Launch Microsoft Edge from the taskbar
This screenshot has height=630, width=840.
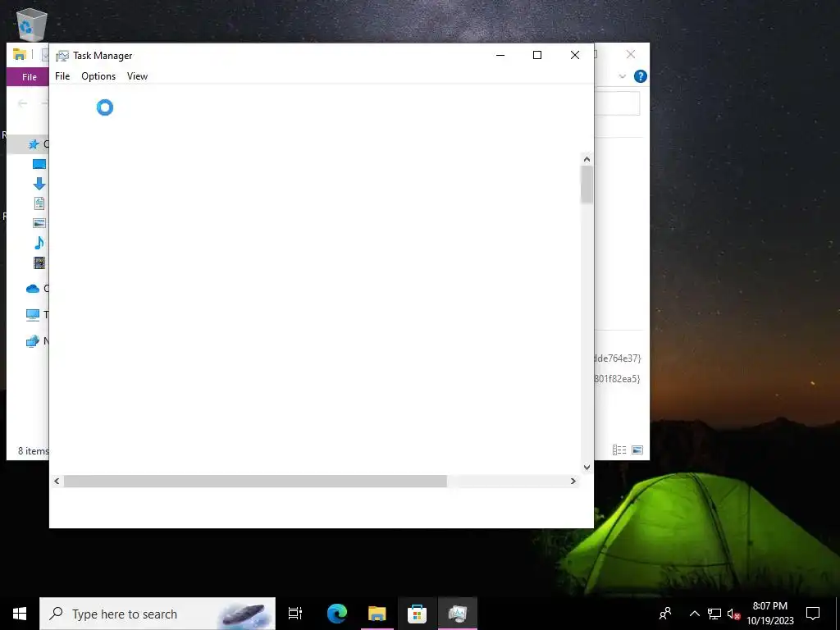pos(337,614)
